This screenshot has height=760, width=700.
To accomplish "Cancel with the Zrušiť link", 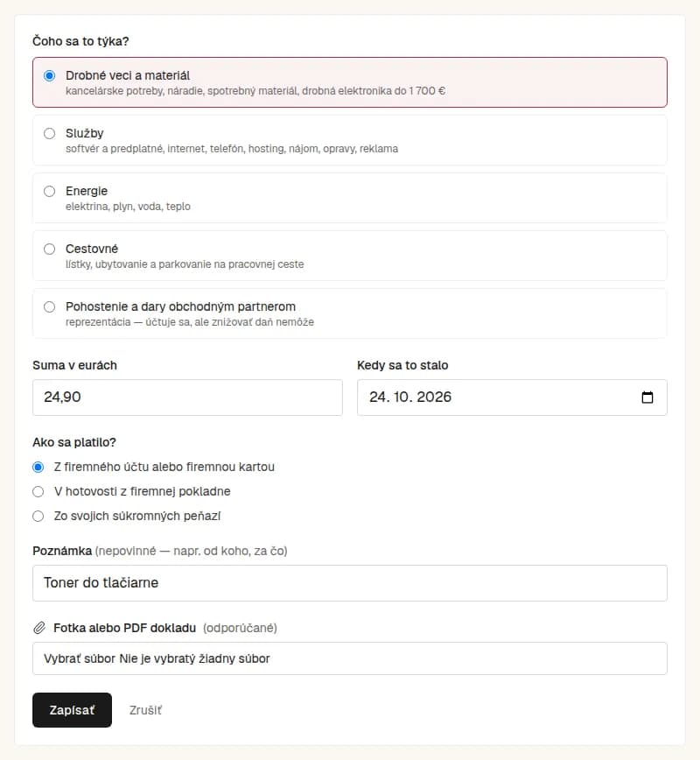I will pyautogui.click(x=145, y=710).
